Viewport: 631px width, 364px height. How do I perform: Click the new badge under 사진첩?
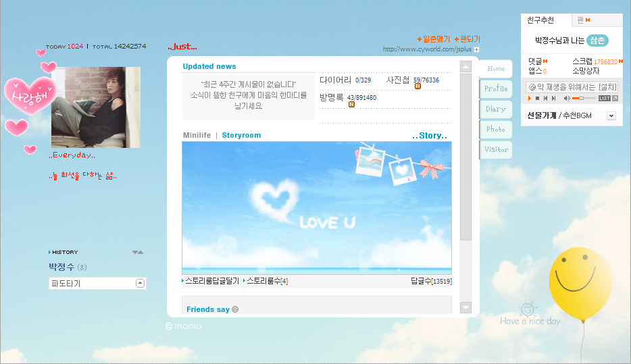click(x=418, y=86)
